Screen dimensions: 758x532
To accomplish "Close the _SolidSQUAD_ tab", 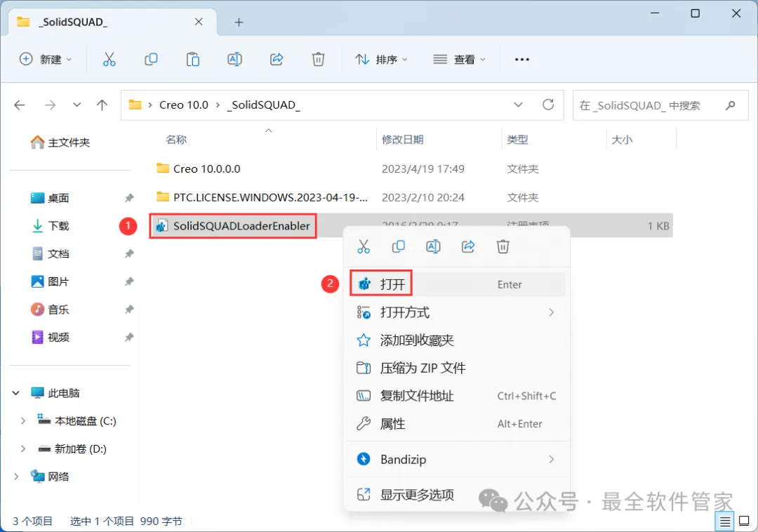I will pyautogui.click(x=199, y=22).
